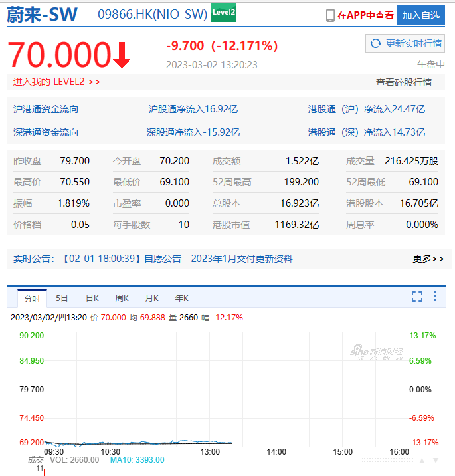Click the chart's average price 69.888
This screenshot has width=455, height=476.
tap(153, 318)
